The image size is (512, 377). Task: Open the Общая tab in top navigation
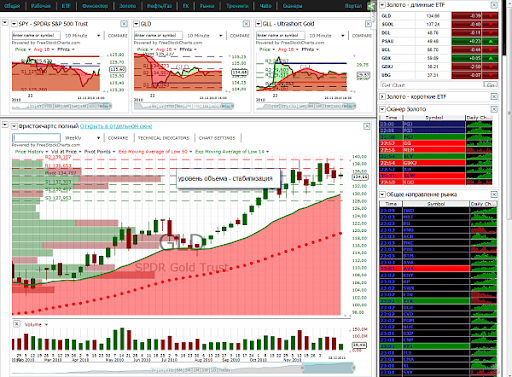point(12,6)
